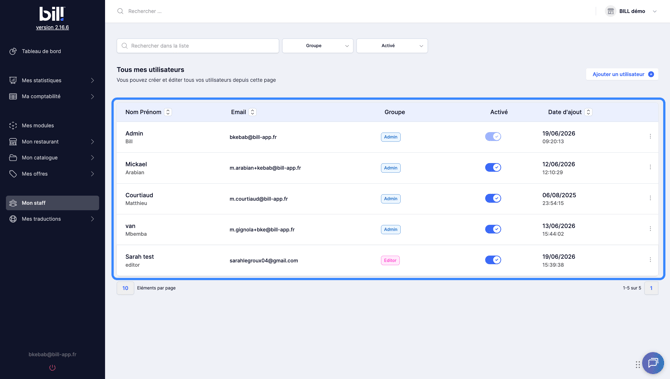Click email bkebab@bill-app.fr in table
This screenshot has height=379, width=670.
point(253,137)
